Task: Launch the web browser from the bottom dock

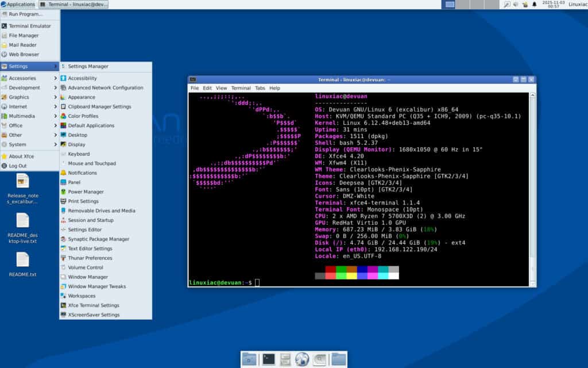Action: pos(301,359)
